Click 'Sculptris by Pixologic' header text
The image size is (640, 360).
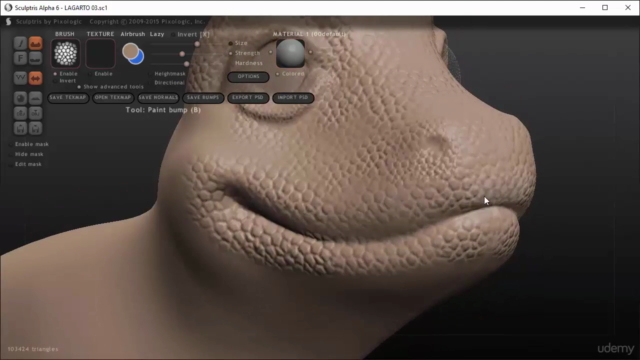click(49, 22)
